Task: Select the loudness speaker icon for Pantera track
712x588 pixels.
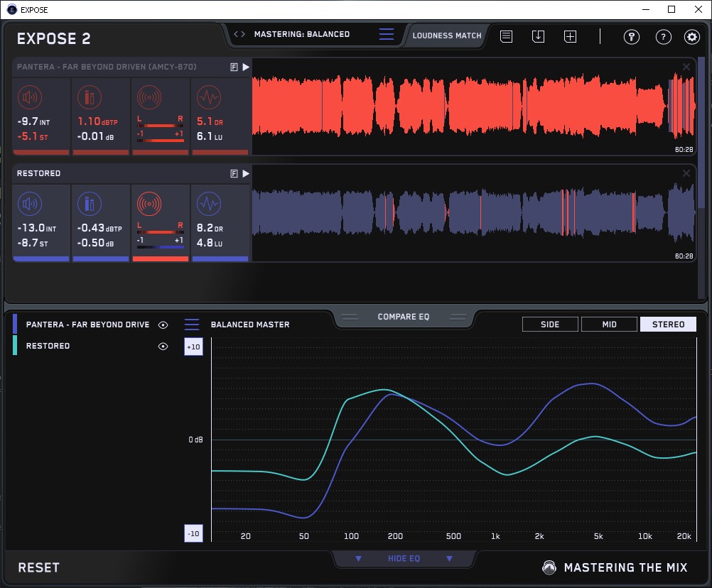Action: pos(28,97)
